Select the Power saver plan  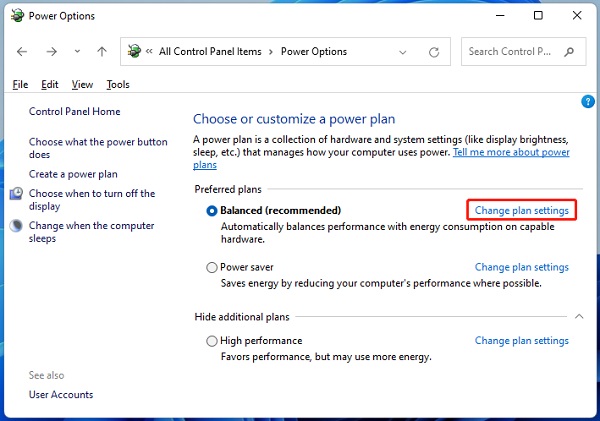pyautogui.click(x=211, y=267)
